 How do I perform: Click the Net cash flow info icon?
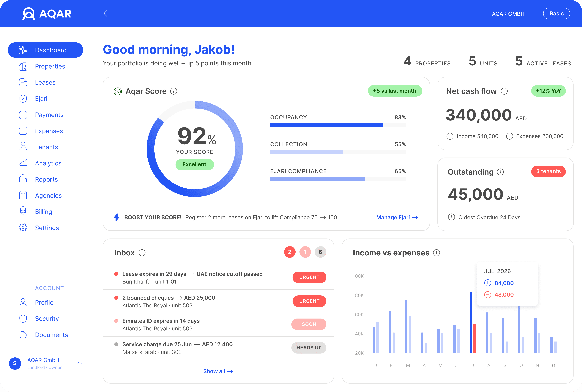point(504,91)
